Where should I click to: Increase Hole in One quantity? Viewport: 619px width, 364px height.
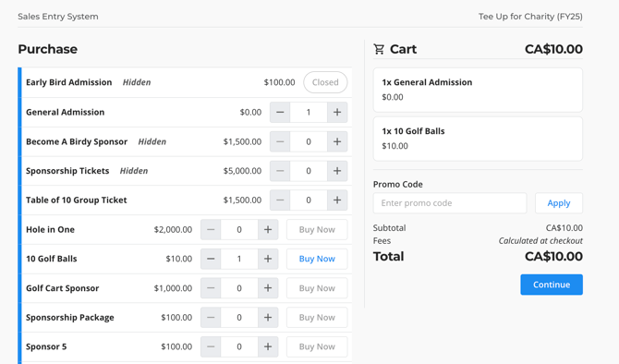tap(268, 229)
